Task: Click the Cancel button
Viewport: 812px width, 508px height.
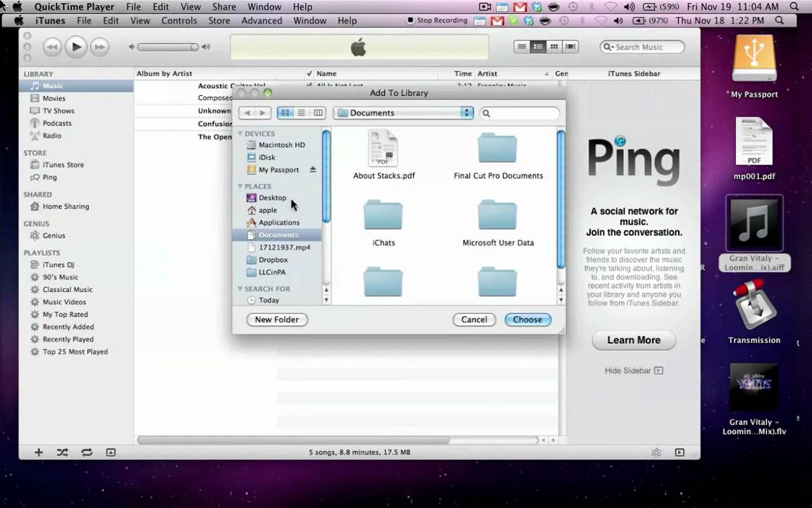Action: [474, 320]
